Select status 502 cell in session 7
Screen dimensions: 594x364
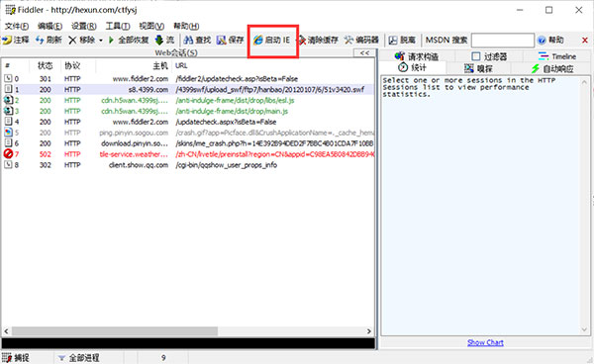[x=46, y=154]
